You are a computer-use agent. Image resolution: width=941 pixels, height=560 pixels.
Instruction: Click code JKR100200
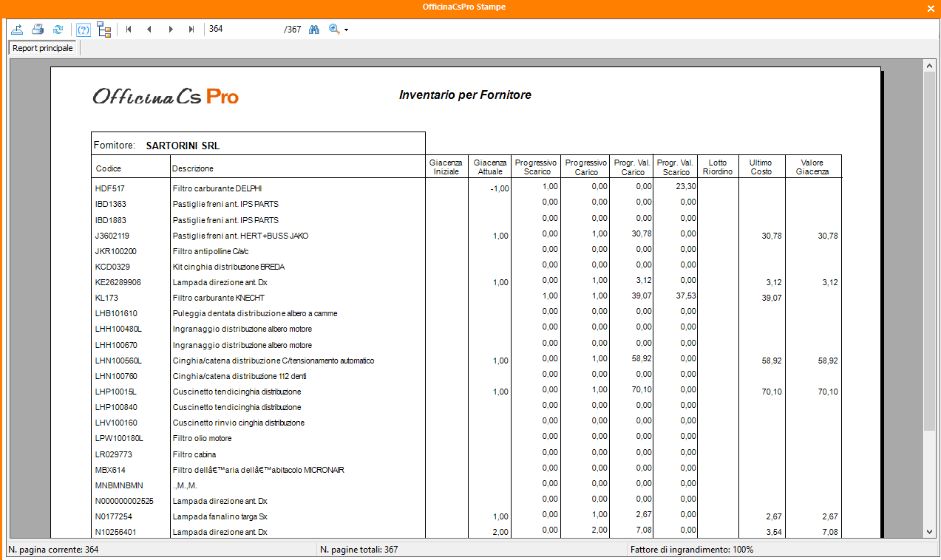click(116, 251)
